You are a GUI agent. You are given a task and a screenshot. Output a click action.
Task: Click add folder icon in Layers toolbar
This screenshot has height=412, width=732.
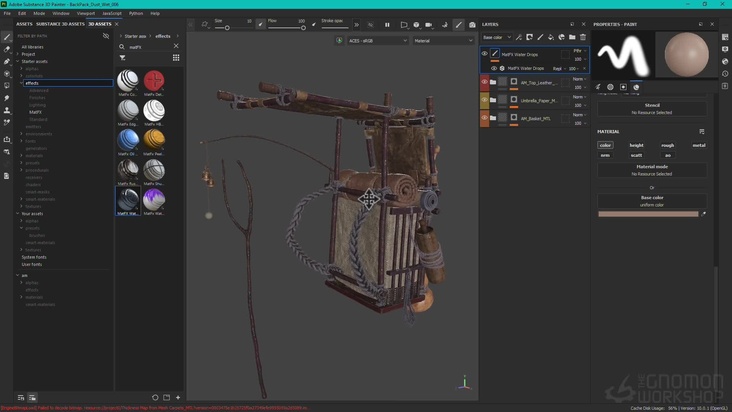572,37
